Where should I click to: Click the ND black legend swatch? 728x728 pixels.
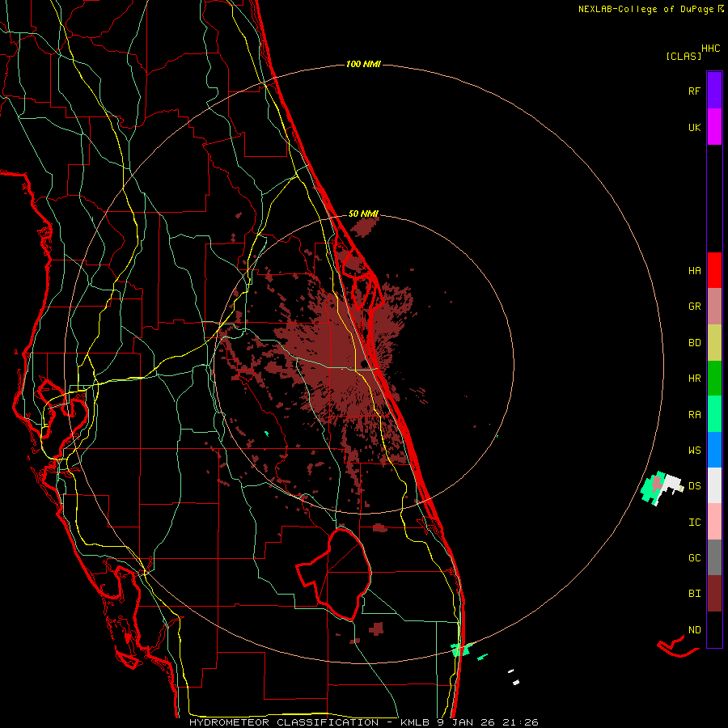(x=714, y=629)
